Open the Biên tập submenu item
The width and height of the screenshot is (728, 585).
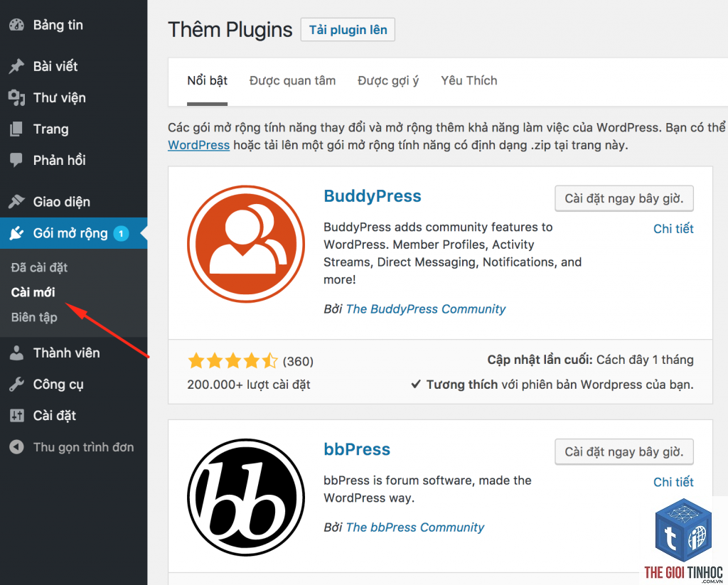coord(34,318)
